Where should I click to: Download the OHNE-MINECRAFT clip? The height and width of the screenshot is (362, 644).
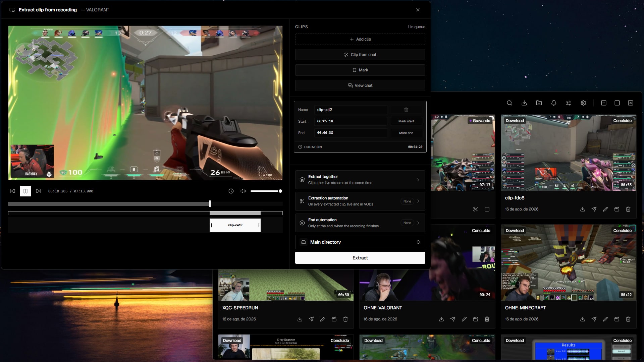coord(583,319)
